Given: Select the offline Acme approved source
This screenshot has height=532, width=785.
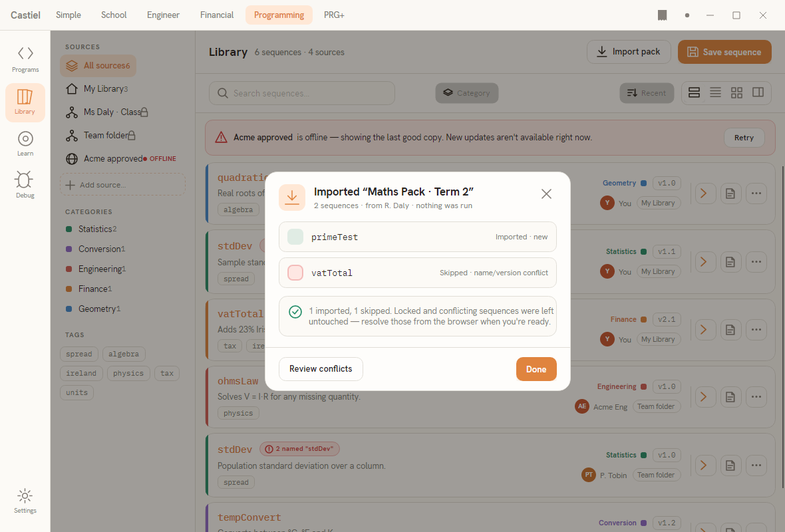Looking at the screenshot, I should click(121, 159).
